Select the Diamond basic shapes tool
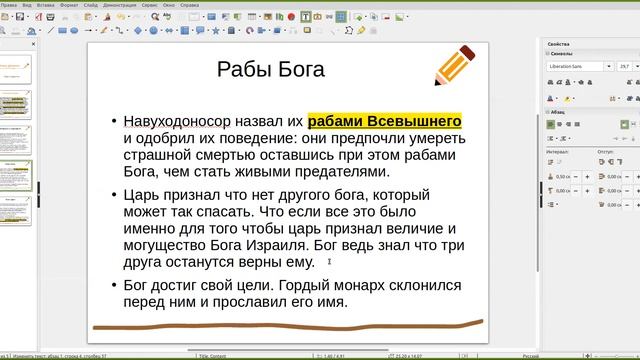The height and width of the screenshot is (360, 640). coord(138,31)
